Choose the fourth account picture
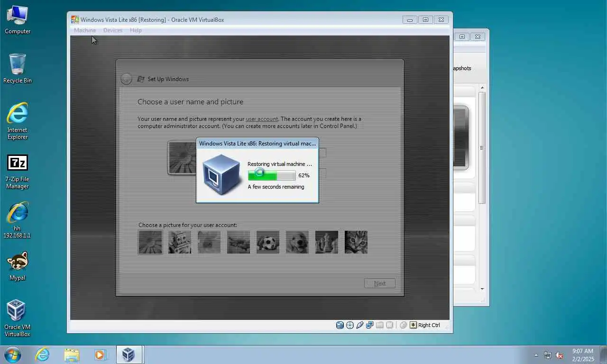Viewport: 607px width, 364px height. click(x=239, y=242)
